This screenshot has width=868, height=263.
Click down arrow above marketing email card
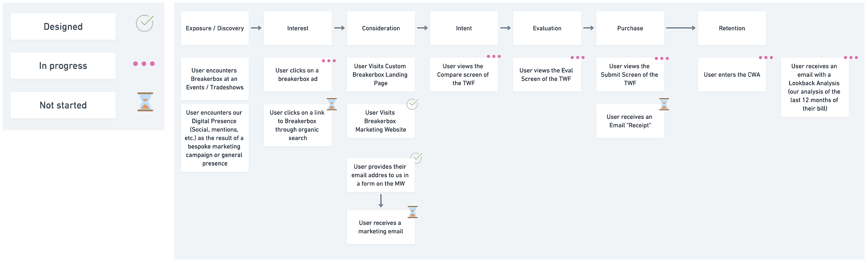pyautogui.click(x=381, y=201)
